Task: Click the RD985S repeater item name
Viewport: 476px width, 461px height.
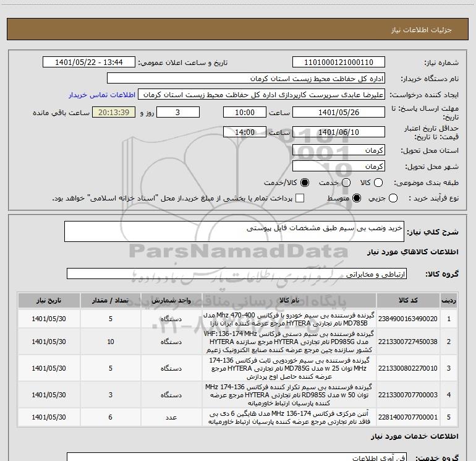Action: pos(289,395)
